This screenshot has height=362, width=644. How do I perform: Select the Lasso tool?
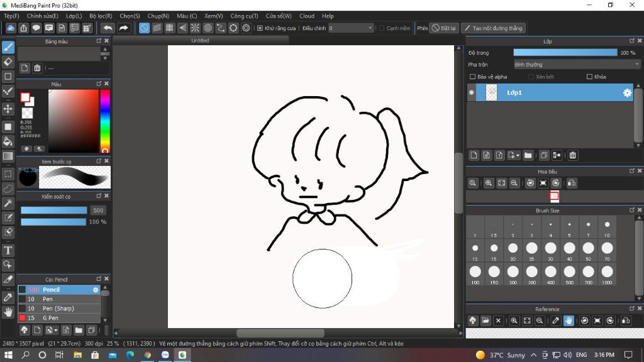[x=8, y=189]
